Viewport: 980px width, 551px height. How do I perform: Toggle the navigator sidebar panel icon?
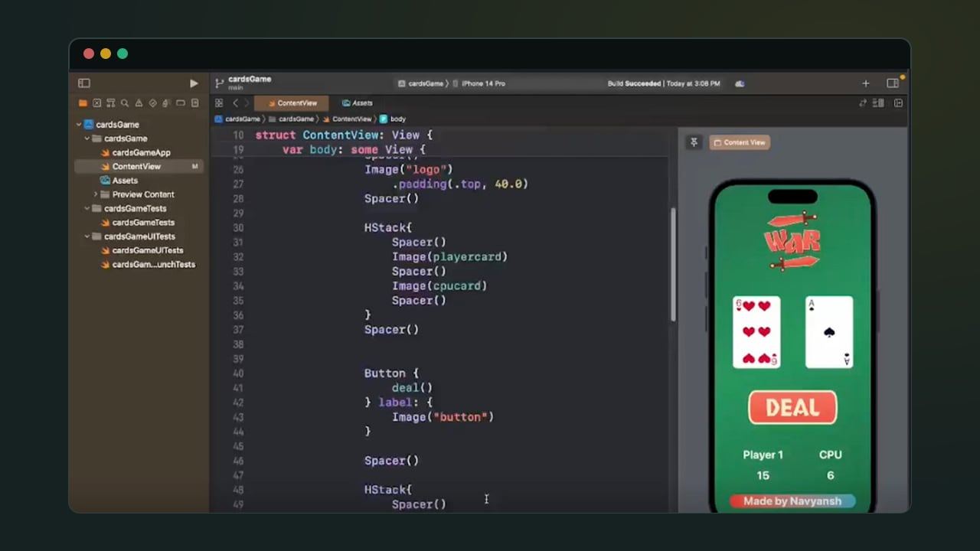click(x=84, y=83)
